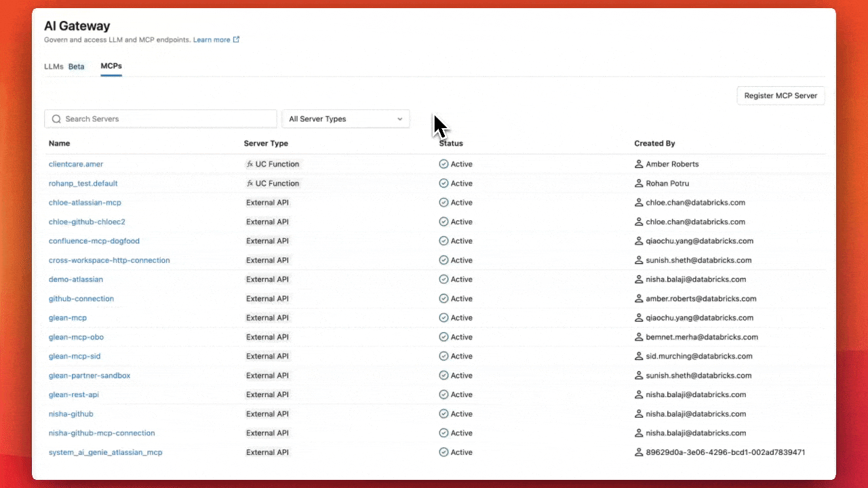This screenshot has height=488, width=868.
Task: Open the All Server Types dropdown
Action: coord(345,119)
